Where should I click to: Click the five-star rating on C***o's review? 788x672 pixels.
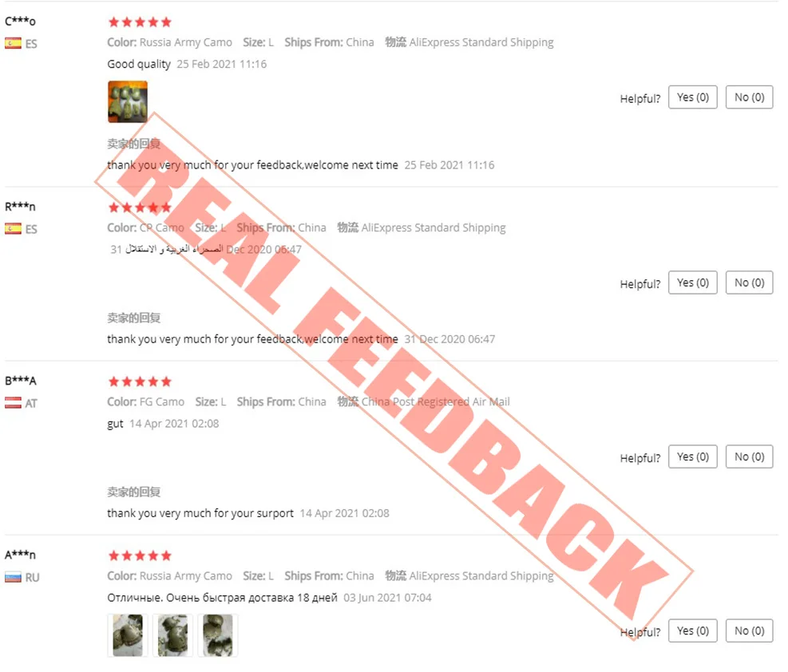coord(141,22)
